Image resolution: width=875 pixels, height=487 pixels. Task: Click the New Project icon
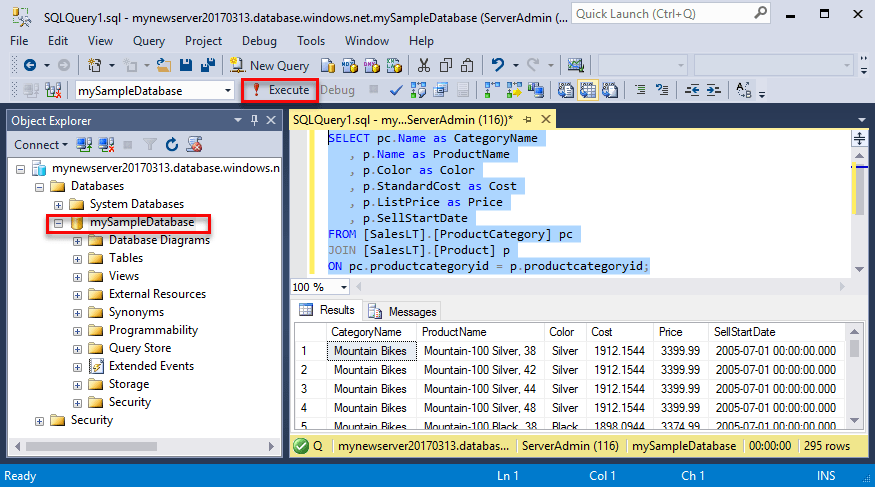pos(94,66)
